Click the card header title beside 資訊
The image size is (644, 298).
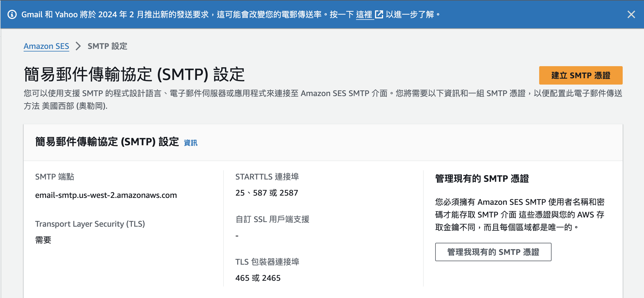[107, 142]
